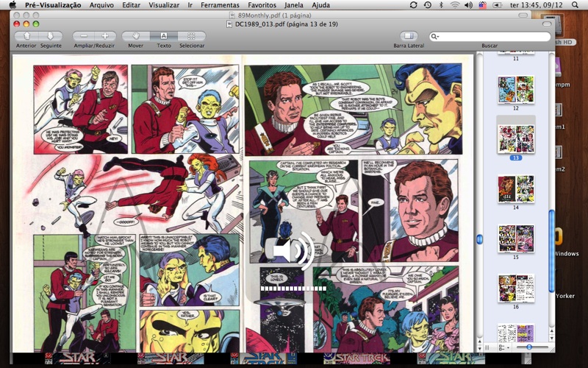The image size is (588, 368).
Task: Toggle toolbar with DC1989_013 window pill button
Action: (547, 24)
